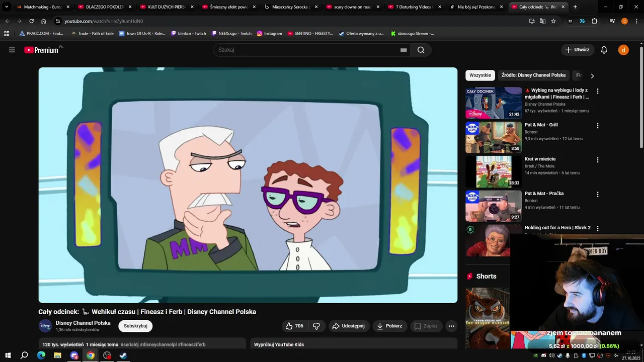Click the #serialdj hashtag
The width and height of the screenshot is (644, 362).
129,345
